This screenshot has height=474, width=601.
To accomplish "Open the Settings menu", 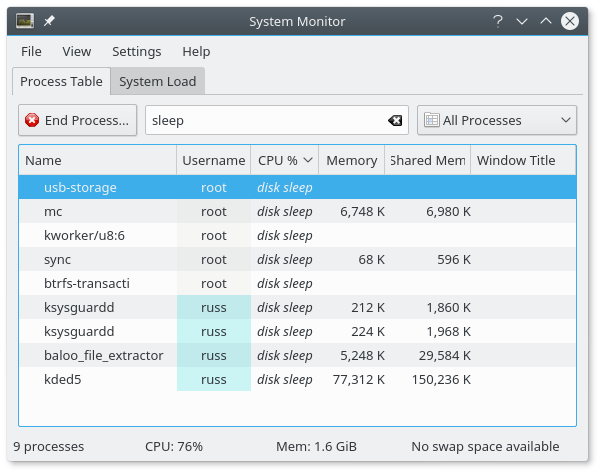I will [x=136, y=52].
